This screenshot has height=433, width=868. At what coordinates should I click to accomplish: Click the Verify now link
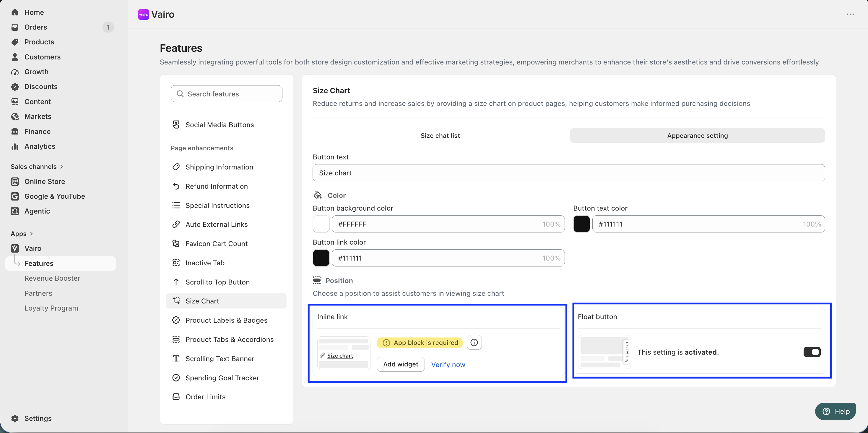point(448,365)
